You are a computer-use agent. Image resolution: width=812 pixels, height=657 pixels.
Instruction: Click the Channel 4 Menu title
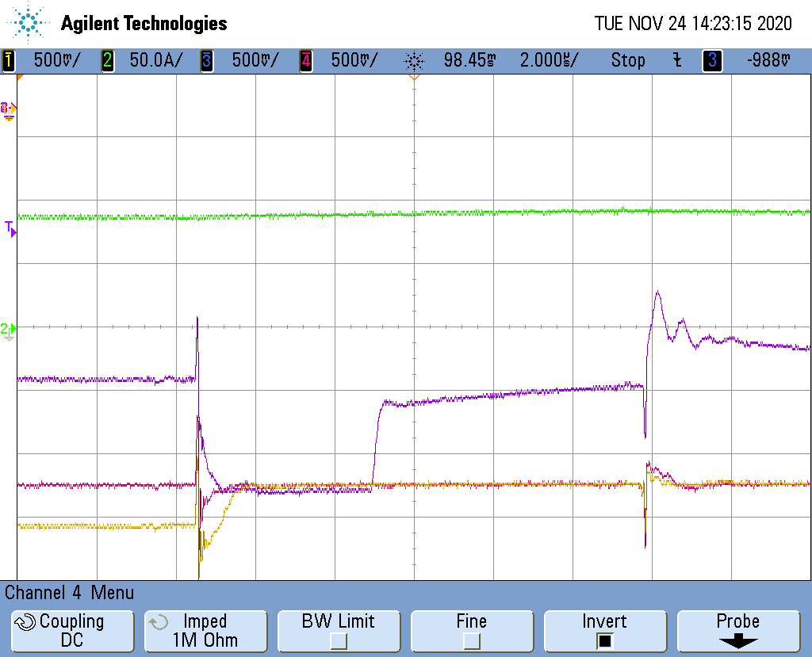point(67,593)
